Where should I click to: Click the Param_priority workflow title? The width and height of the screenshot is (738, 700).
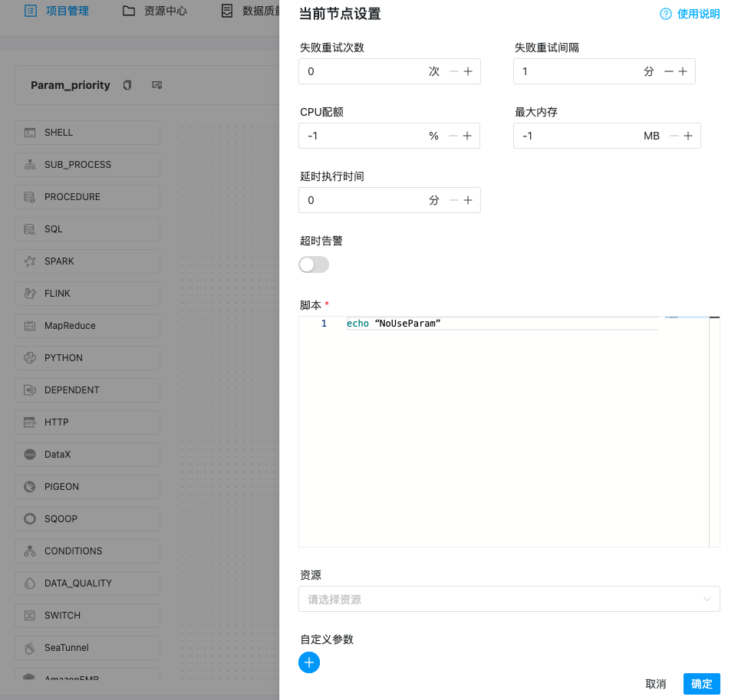point(70,85)
